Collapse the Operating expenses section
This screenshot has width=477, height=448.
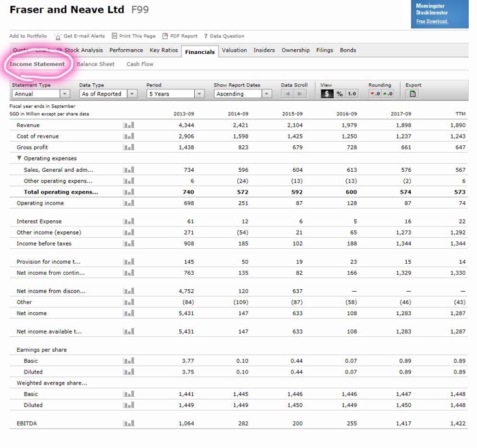coord(19,158)
